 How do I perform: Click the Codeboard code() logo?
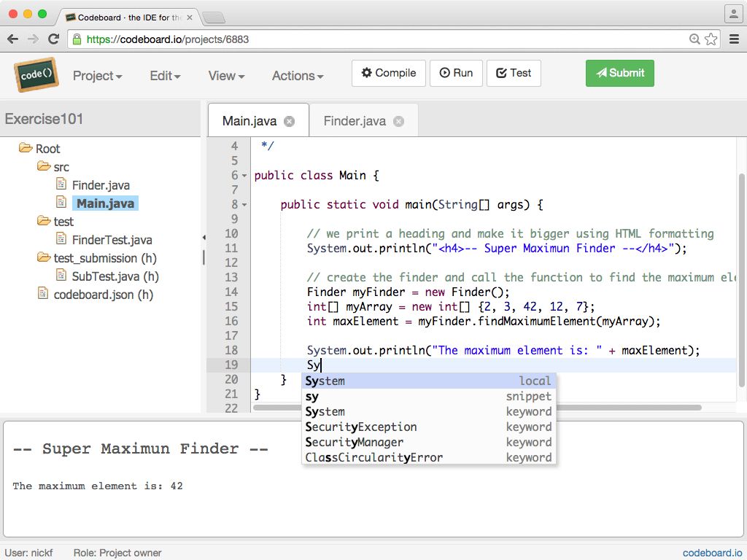(35, 73)
